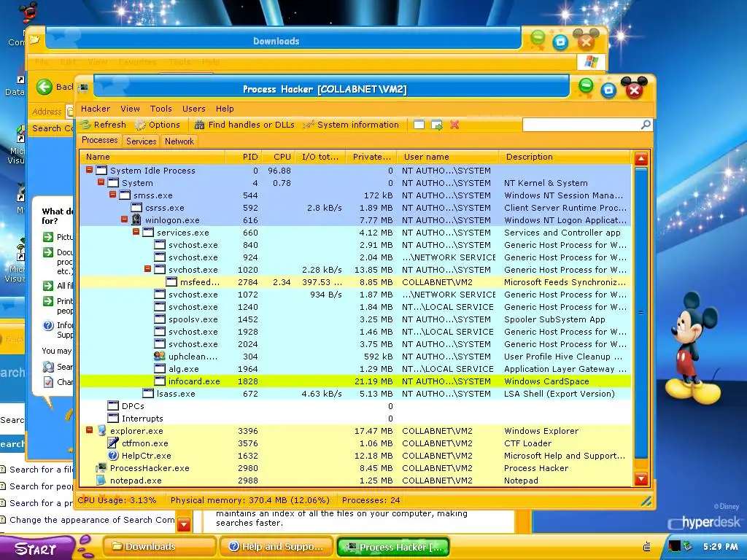This screenshot has height=560, width=747.
Task: Open the View menu
Action: pos(130,109)
